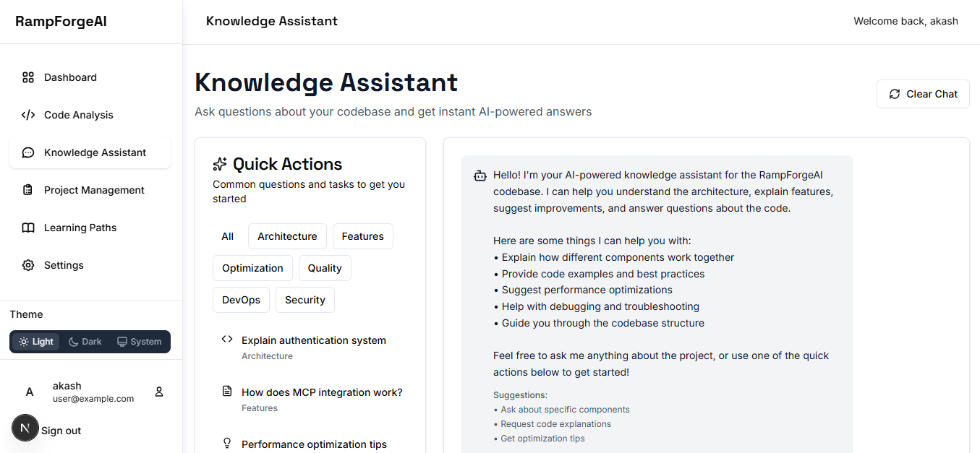Choose Explain authentication system quick action
Viewport: 980px width, 453px height.
point(313,340)
